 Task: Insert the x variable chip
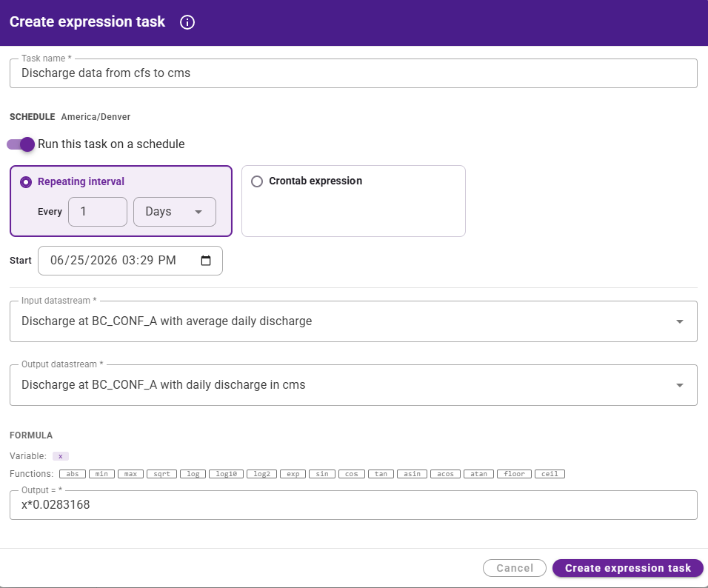point(61,456)
